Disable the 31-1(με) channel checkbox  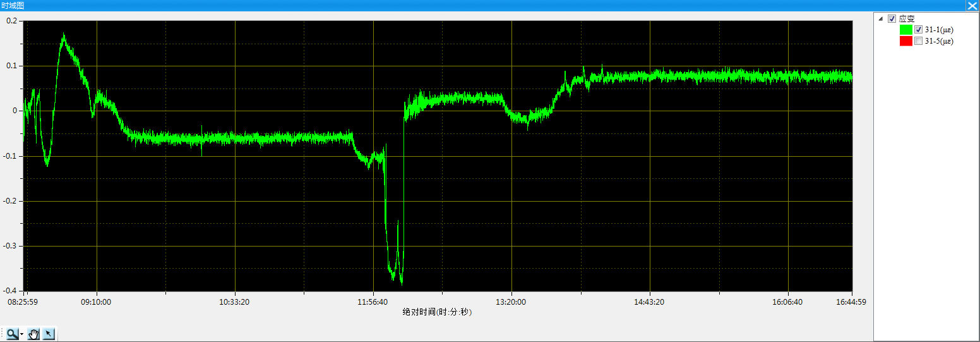(x=918, y=30)
